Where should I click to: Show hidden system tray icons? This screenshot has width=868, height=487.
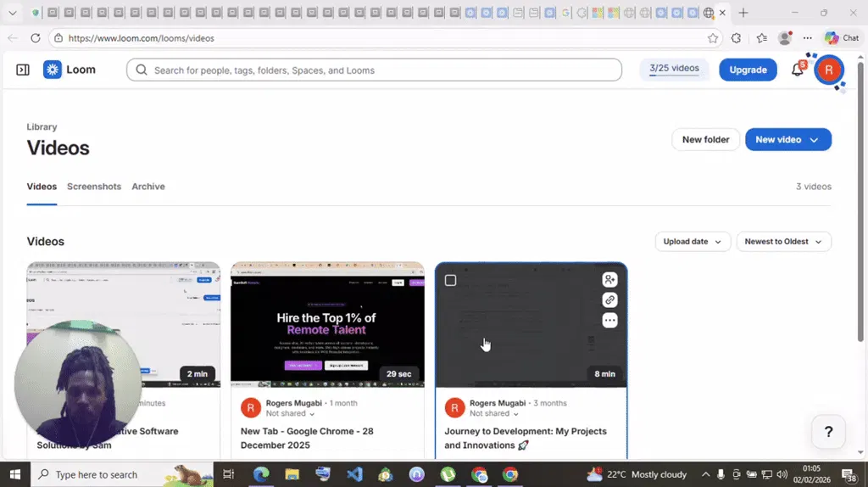coord(706,474)
